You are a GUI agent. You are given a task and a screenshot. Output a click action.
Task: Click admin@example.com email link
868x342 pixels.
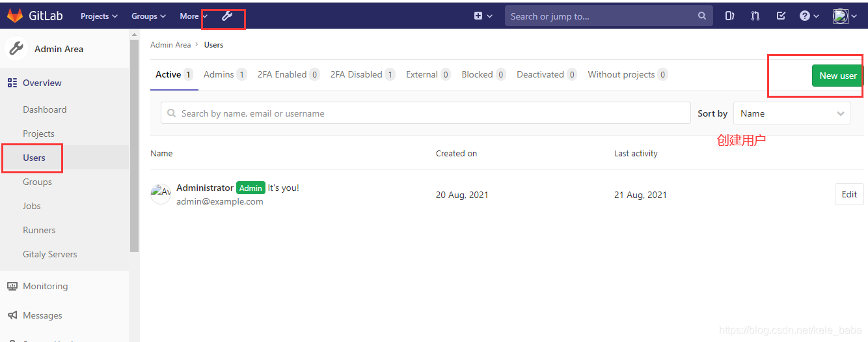click(x=220, y=201)
